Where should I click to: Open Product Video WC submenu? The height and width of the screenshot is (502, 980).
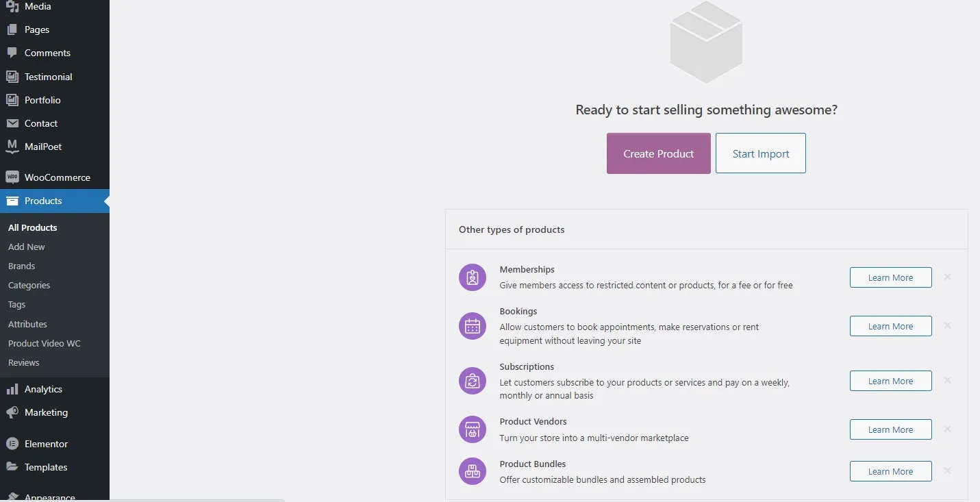(45, 343)
